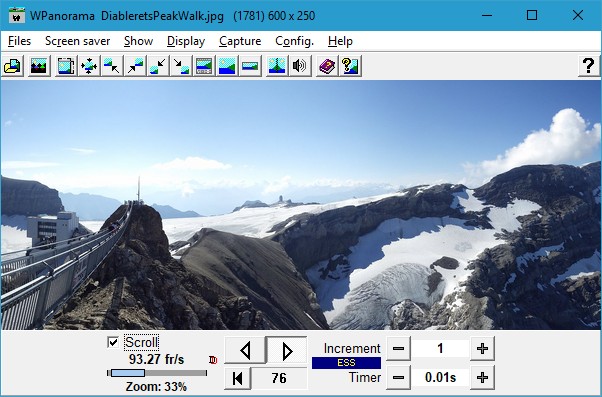This screenshot has height=397, width=602.
Task: Move image to top-left corner icon
Action: (112, 66)
